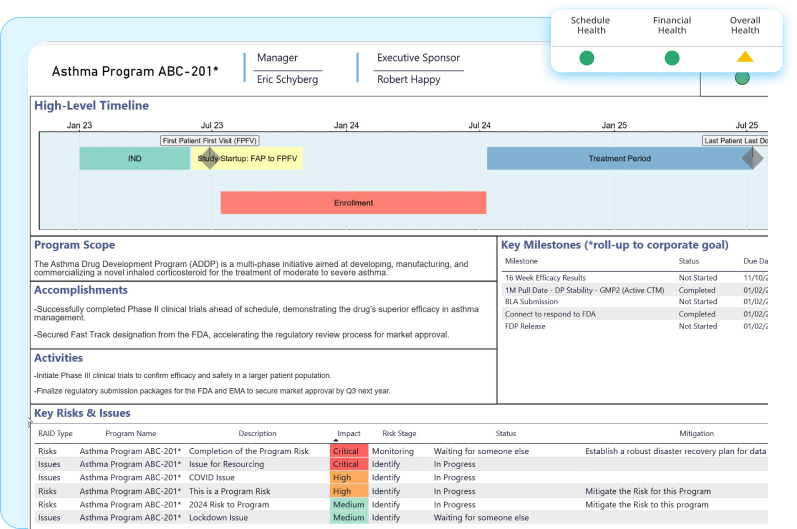
Task: Click the Schedule Health green status circle
Action: pyautogui.click(x=587, y=58)
